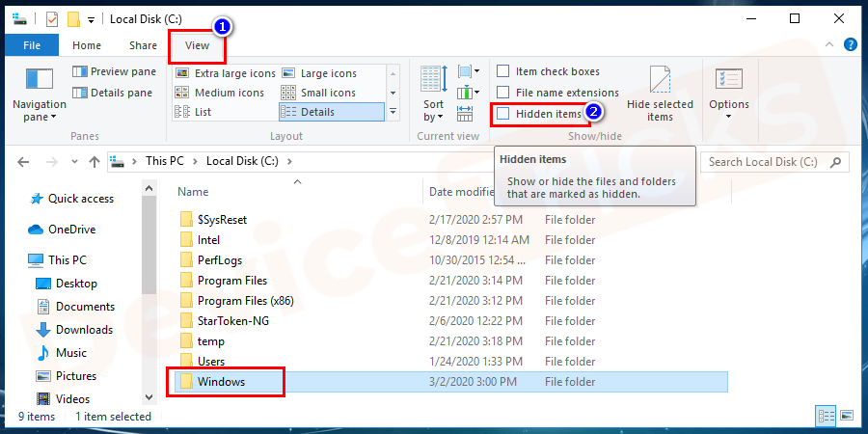Click the navigation pane scrollbar up arrow
Screen dimensions: 868x434
[x=149, y=188]
